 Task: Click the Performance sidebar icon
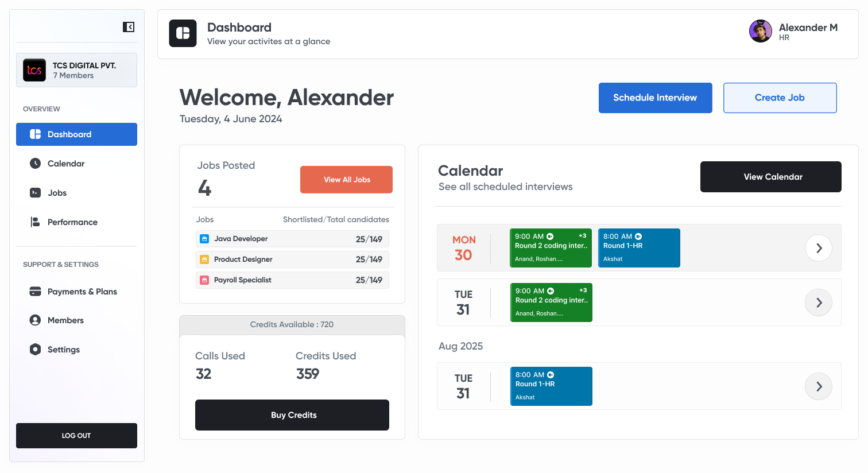coord(36,222)
